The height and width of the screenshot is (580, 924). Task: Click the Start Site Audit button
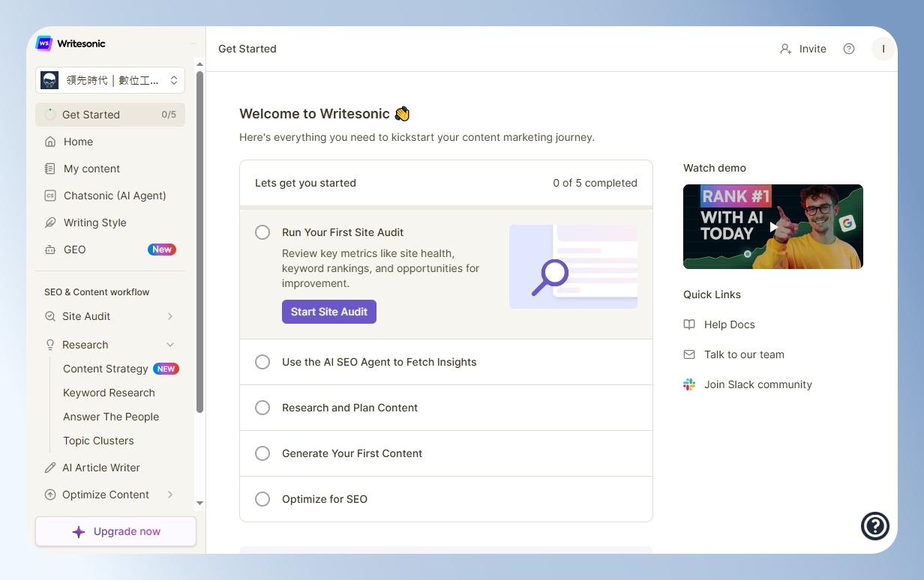329,312
